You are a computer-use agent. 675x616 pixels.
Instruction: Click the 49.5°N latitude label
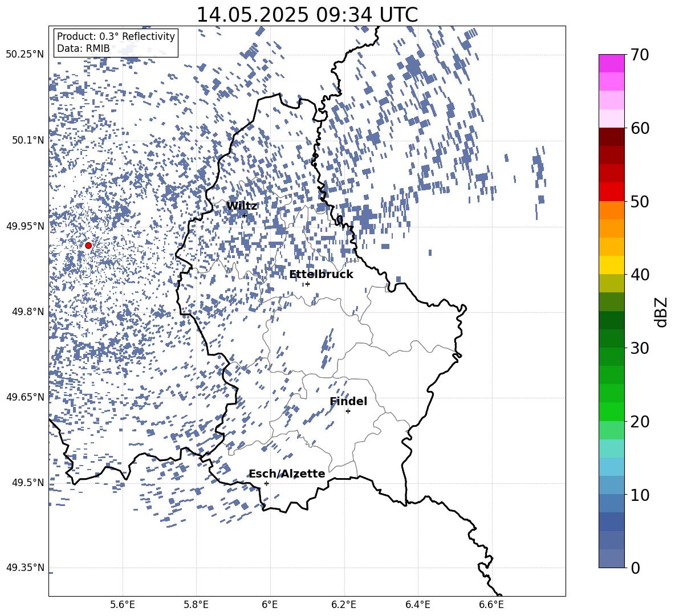pos(29,483)
